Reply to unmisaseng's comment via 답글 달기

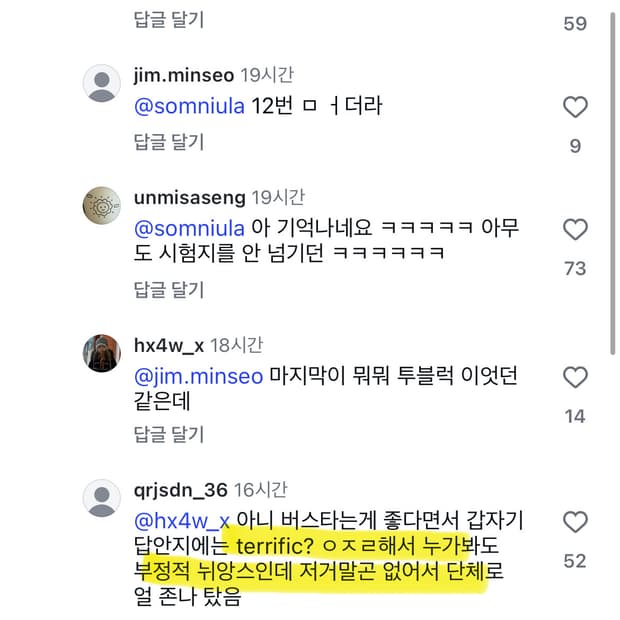tap(168, 290)
